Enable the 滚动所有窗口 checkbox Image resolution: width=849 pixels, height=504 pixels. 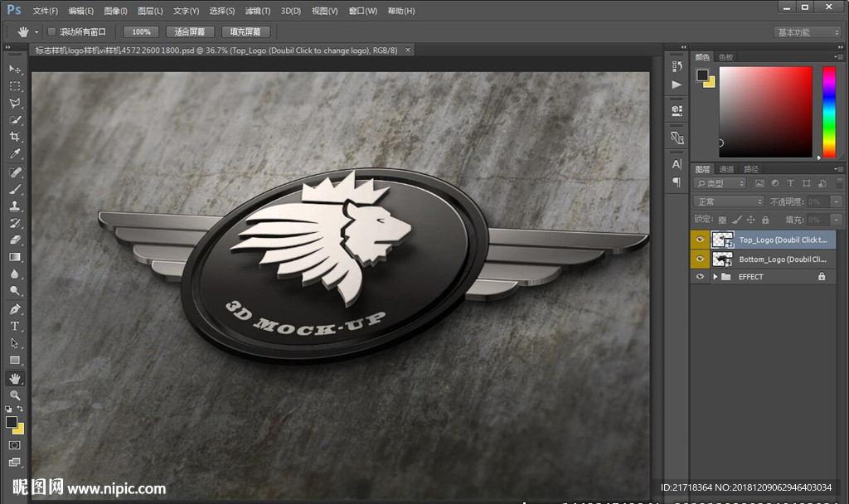pos(52,32)
